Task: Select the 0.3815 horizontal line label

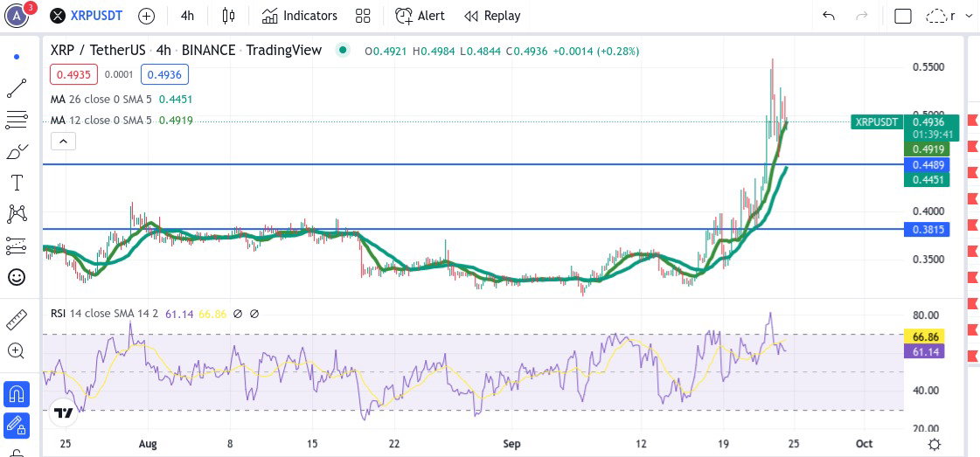Action: pyautogui.click(x=927, y=229)
